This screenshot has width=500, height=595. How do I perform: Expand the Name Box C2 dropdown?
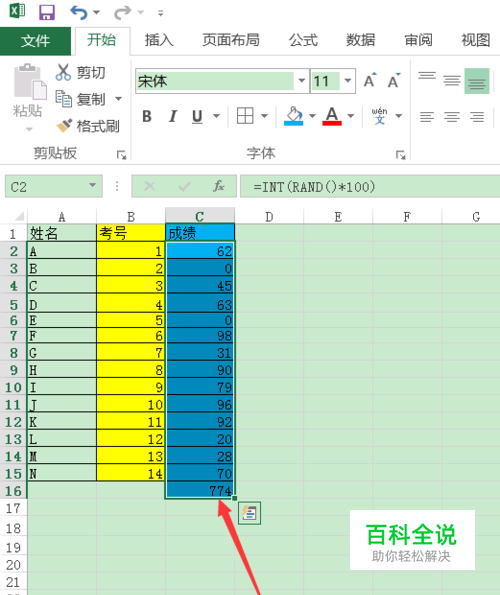pos(92,186)
